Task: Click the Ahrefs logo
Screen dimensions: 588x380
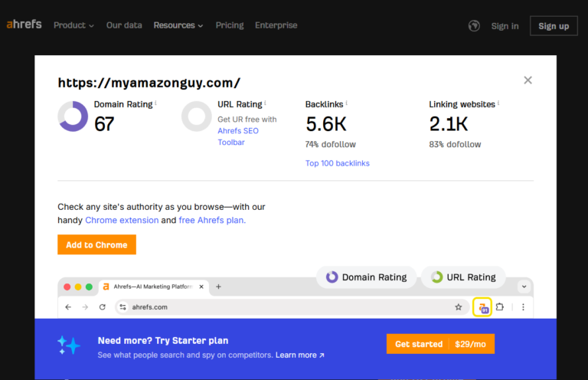Action: click(24, 25)
